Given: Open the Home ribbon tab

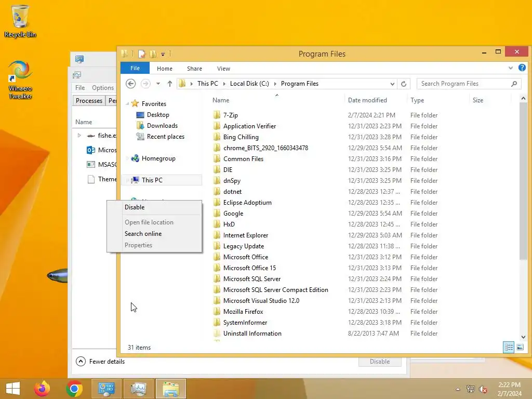Looking at the screenshot, I should pos(165,69).
